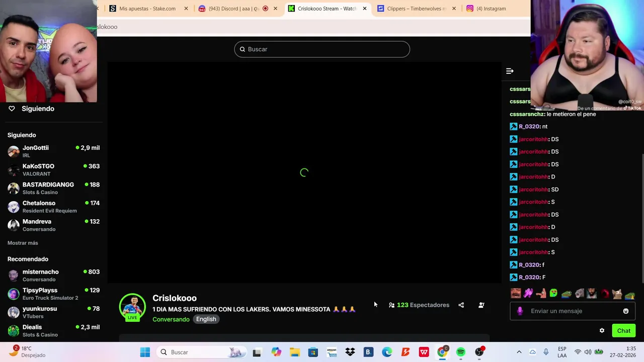Viewport: 644px width, 362px height.
Task: Open Crislokooo LIVE avatar
Action: [132, 307]
